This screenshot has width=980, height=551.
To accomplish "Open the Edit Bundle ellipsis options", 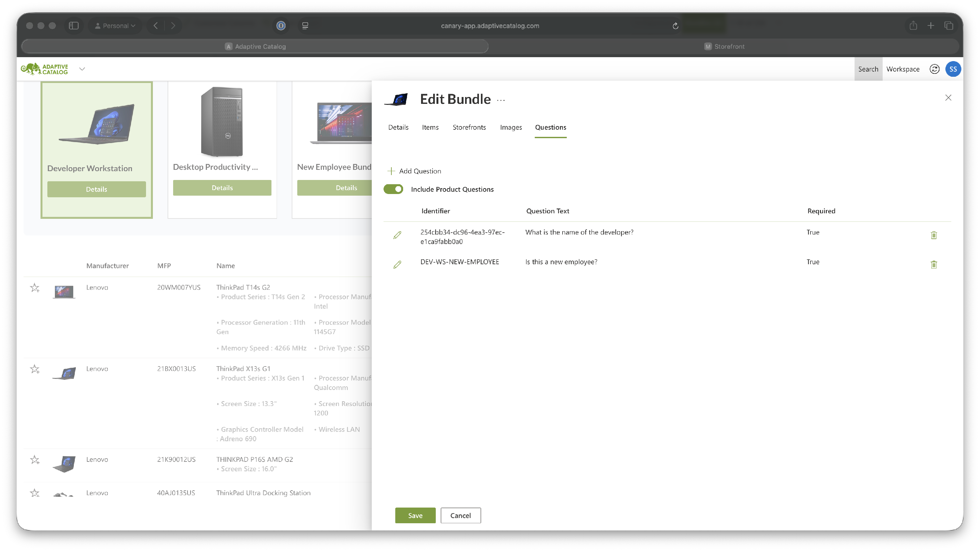I will point(501,100).
